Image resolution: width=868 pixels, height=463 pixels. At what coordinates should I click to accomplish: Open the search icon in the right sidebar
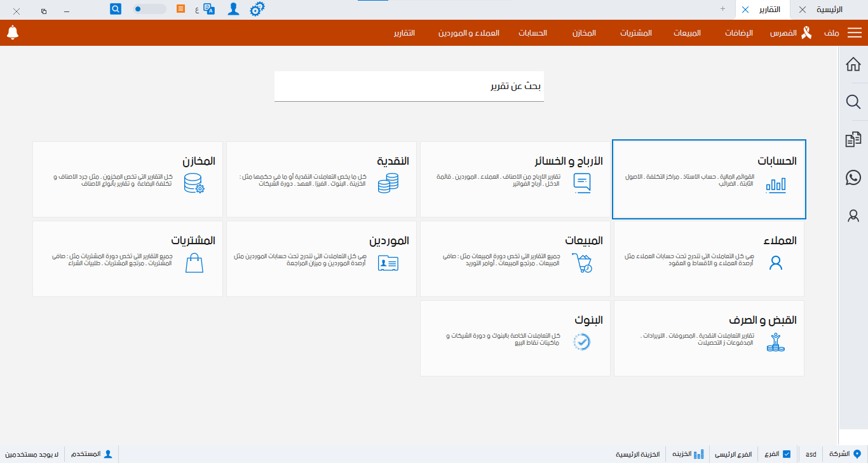(x=853, y=102)
